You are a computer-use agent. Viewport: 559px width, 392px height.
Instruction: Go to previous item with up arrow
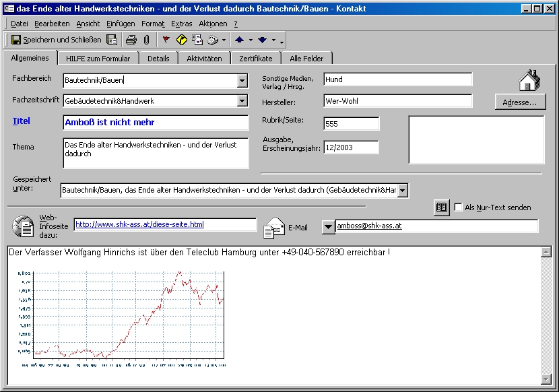click(x=239, y=40)
